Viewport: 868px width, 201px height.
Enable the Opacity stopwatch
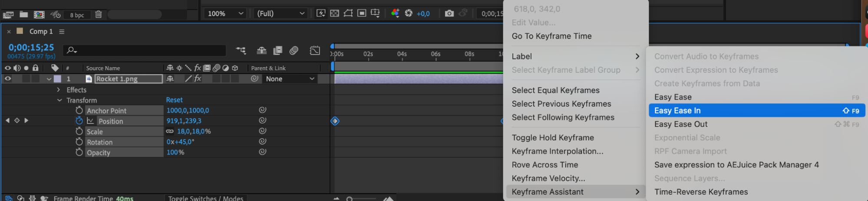(79, 152)
